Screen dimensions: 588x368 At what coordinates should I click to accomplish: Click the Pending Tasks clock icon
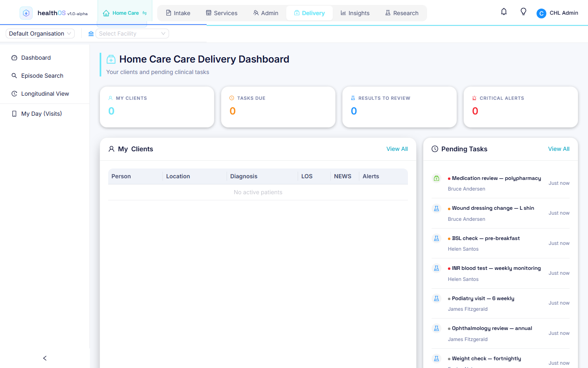click(435, 149)
